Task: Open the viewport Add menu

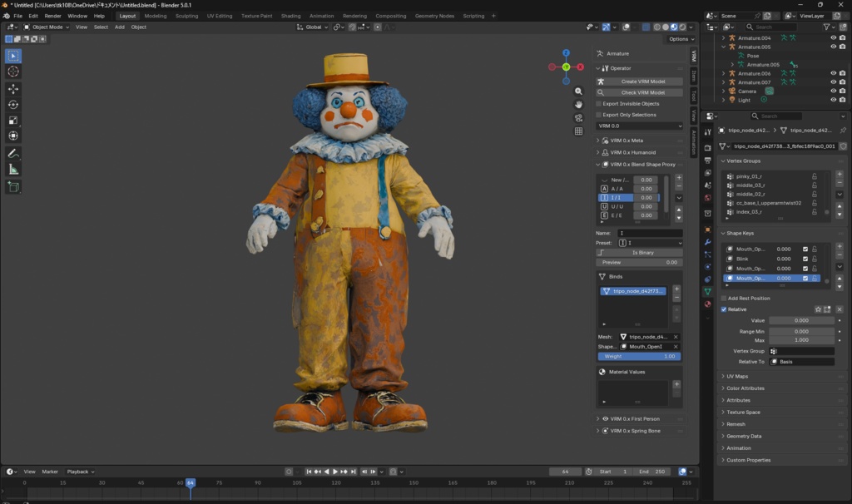Action: click(120, 27)
